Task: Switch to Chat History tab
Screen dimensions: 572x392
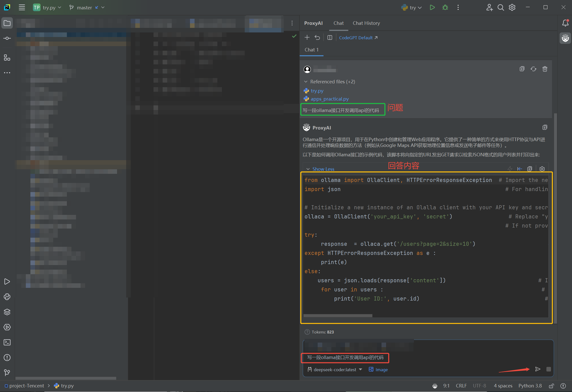Action: pos(366,23)
